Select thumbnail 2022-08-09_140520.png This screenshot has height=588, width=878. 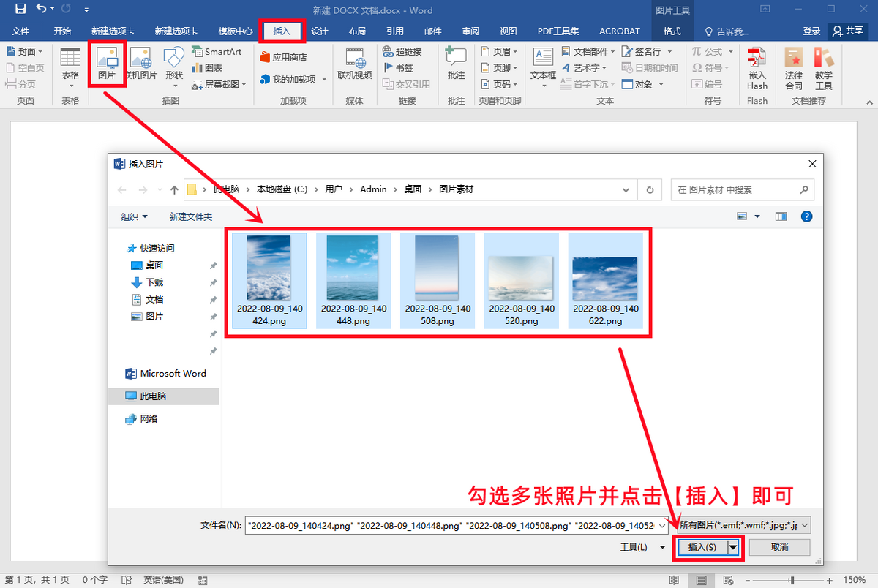coord(521,280)
